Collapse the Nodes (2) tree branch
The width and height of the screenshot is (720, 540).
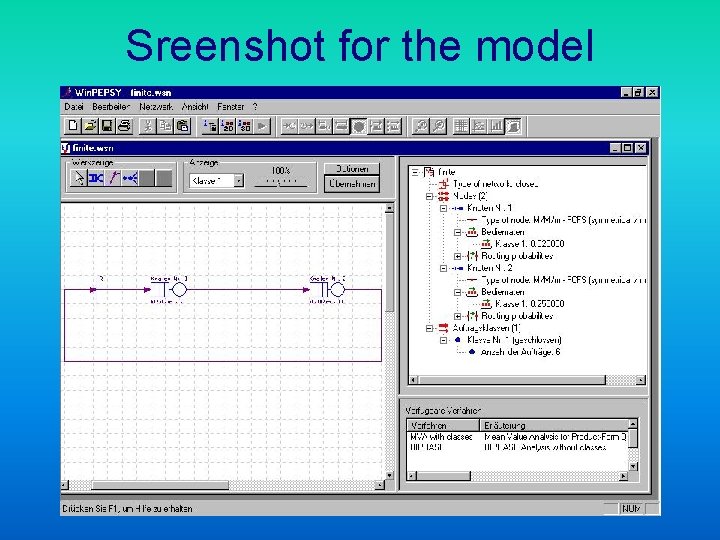(x=429, y=196)
